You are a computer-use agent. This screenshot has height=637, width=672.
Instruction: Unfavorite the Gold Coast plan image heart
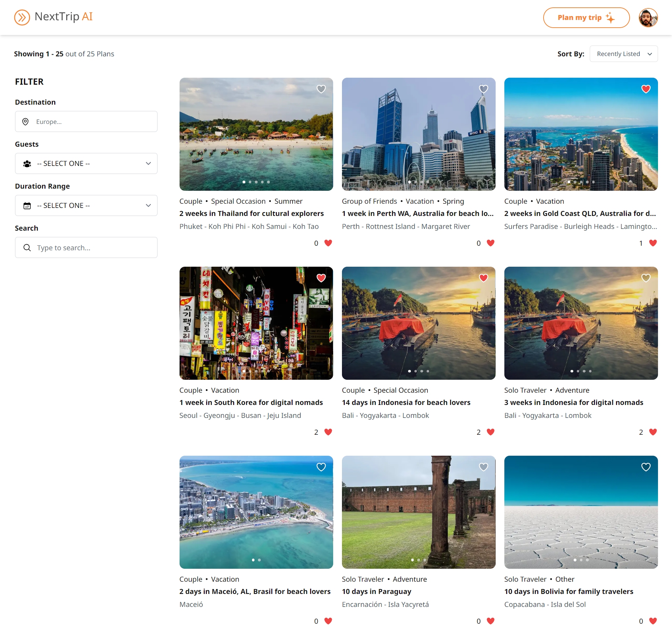pyautogui.click(x=646, y=89)
